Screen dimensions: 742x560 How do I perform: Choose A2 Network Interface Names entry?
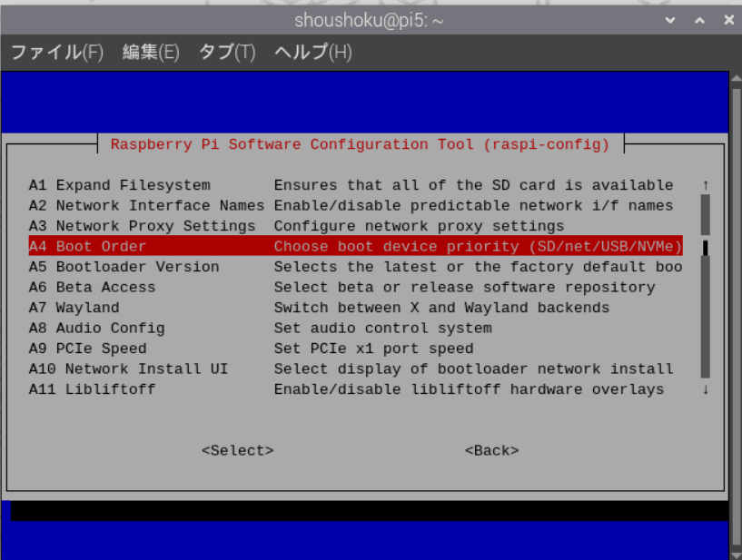pyautogui.click(x=146, y=206)
